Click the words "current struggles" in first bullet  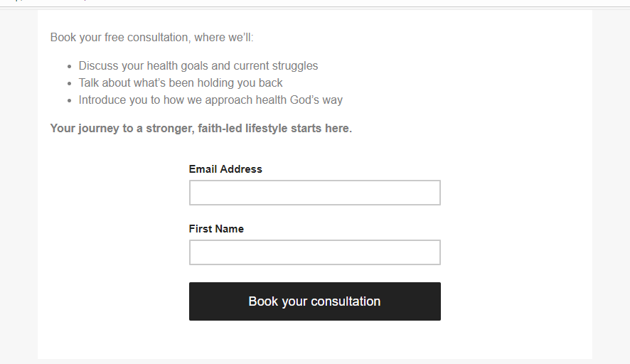click(276, 65)
